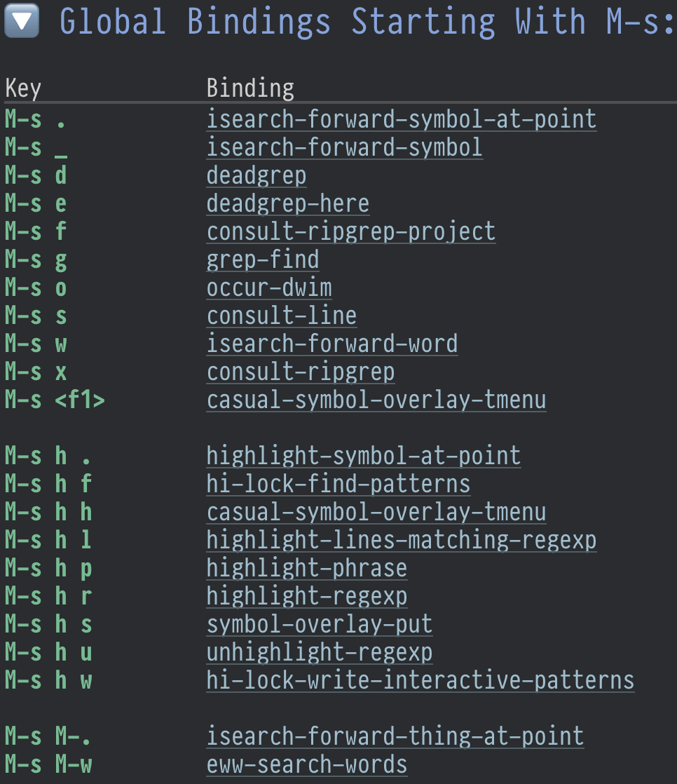Open casual-symbol-overlay-tmenu for M-s <f1>
Screen dimensions: 677x784
[376, 400]
